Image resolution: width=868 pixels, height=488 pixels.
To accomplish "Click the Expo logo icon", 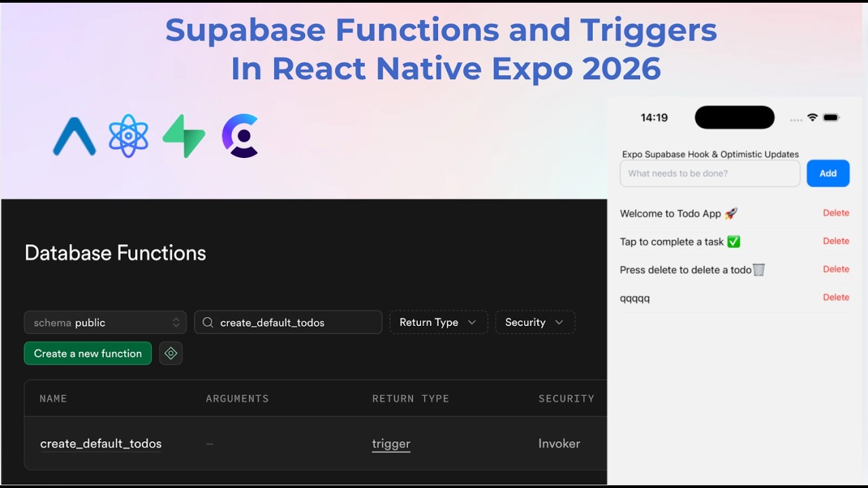I will pos(75,136).
